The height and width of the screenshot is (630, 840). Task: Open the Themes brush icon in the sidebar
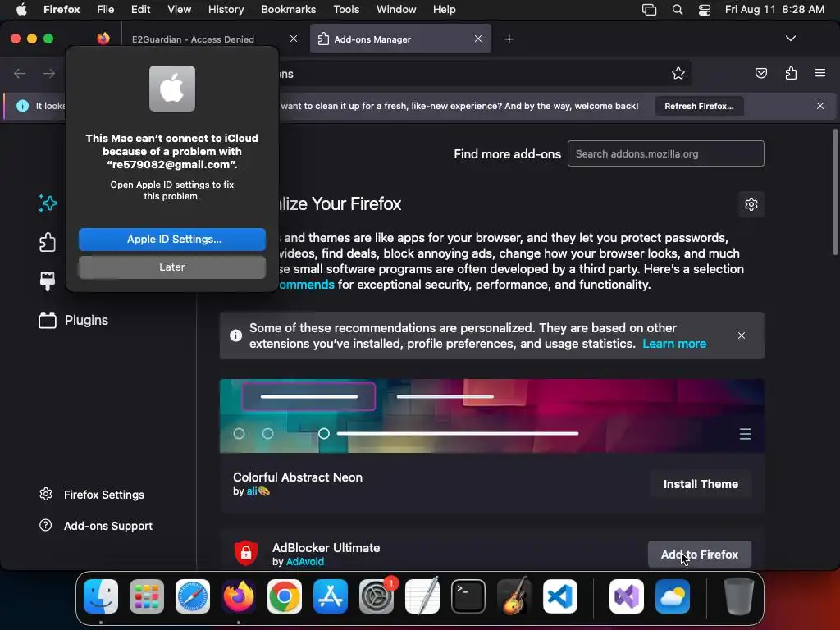[x=48, y=281]
